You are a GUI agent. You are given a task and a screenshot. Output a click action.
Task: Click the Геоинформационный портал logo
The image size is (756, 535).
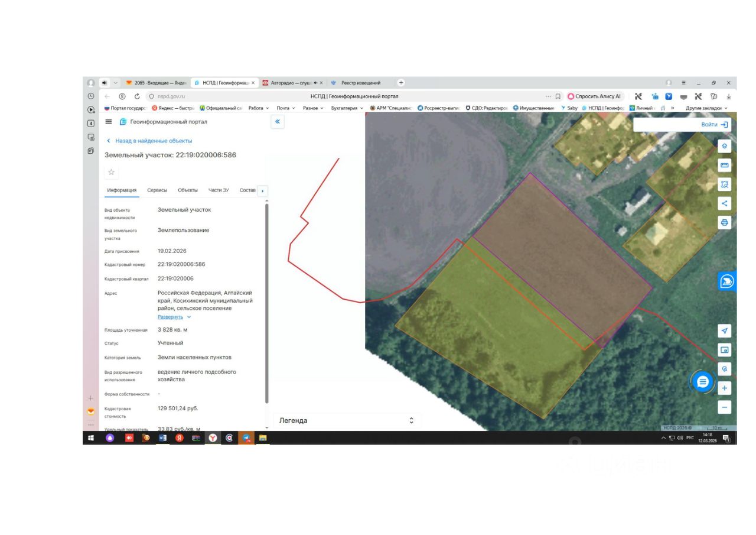pos(164,122)
